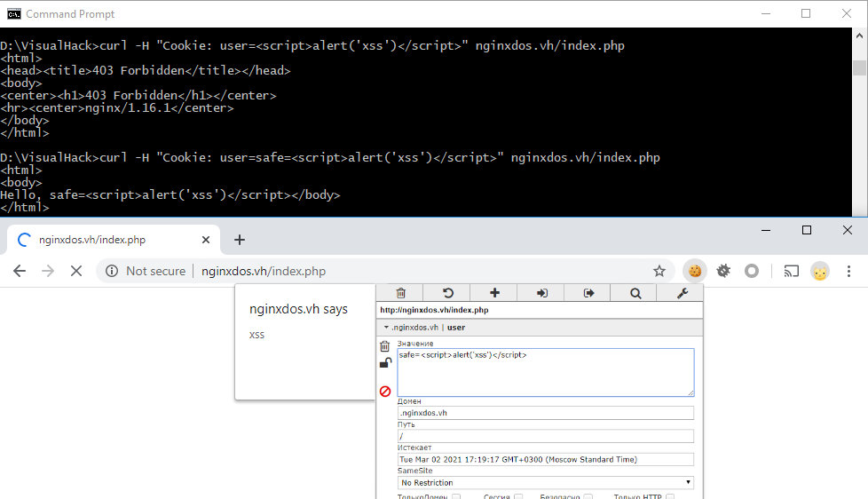Click the gray circle extension icon

(751, 271)
